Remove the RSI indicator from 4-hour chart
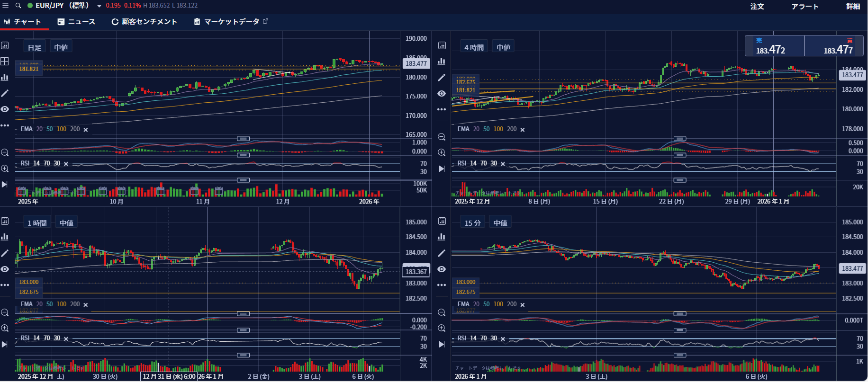868x382 pixels. coord(503,164)
